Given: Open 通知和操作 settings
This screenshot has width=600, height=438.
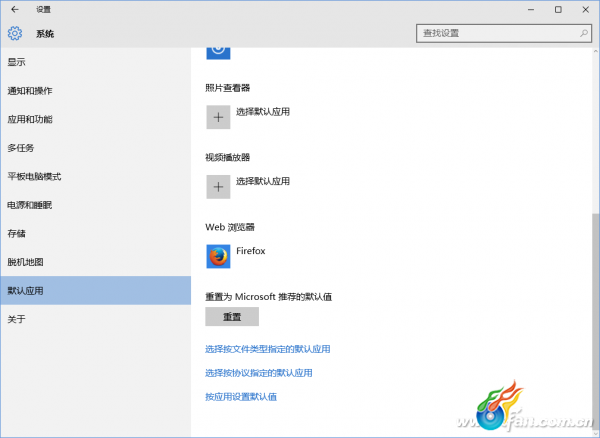Looking at the screenshot, I should (96, 91).
